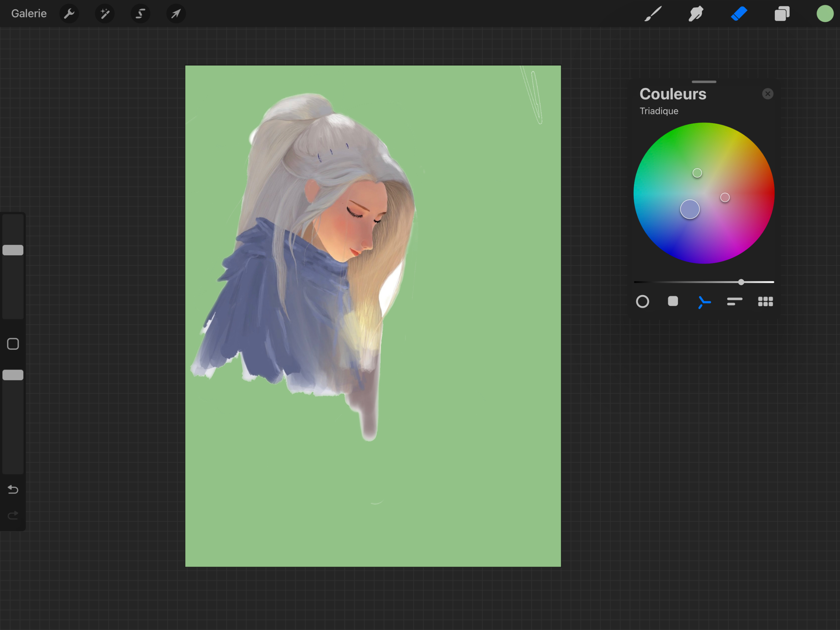Viewport: 840px width, 630px height.
Task: Return to Galerie
Action: (x=29, y=14)
